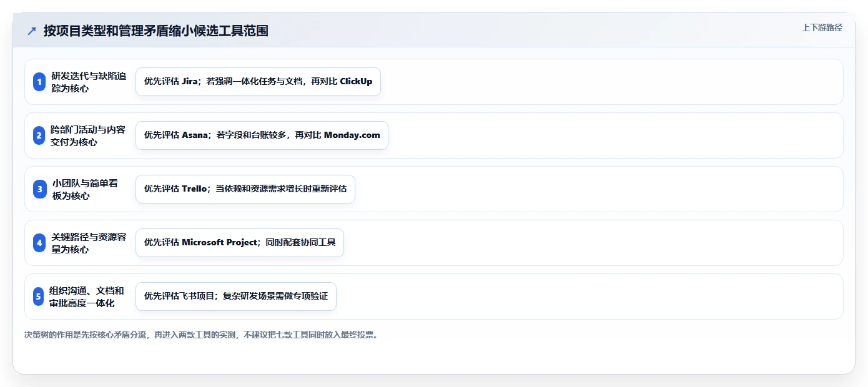Open the Trello recommendation box
Screen dimensions: 868x387
245,189
